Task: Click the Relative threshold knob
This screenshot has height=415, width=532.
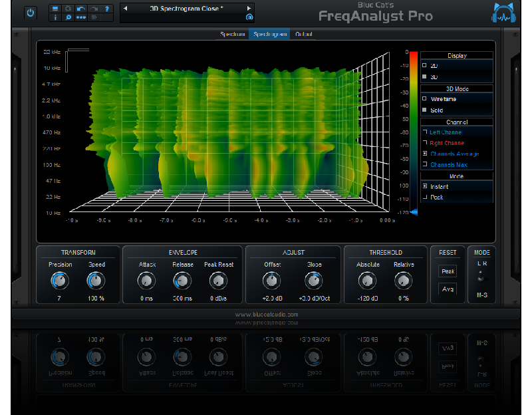Action: click(404, 281)
